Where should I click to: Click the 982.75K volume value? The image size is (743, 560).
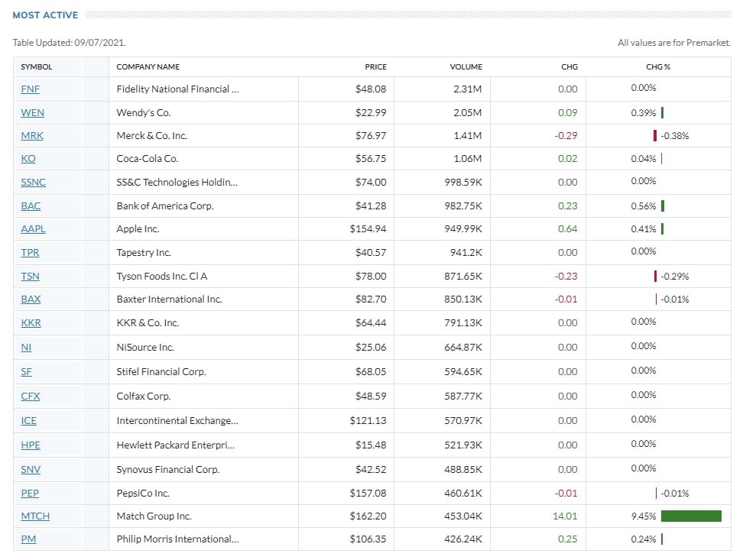(x=463, y=206)
